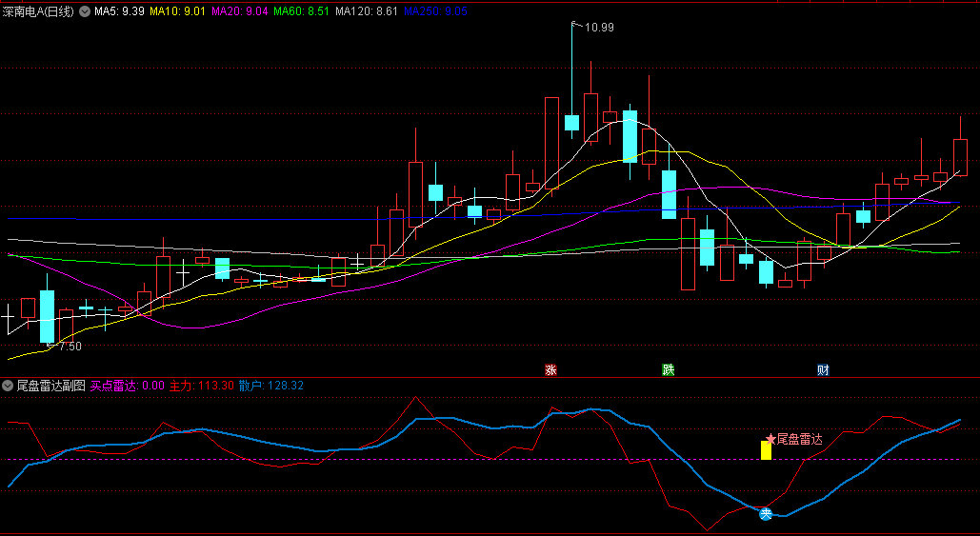Image resolution: width=980 pixels, height=536 pixels.
Task: Click the 10.99 high price marker
Action: coord(599,28)
